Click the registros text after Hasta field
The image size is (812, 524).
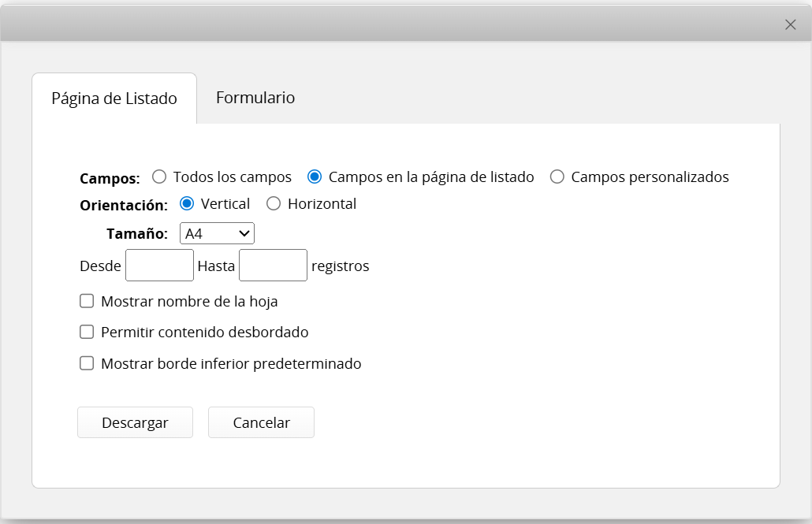coord(340,266)
